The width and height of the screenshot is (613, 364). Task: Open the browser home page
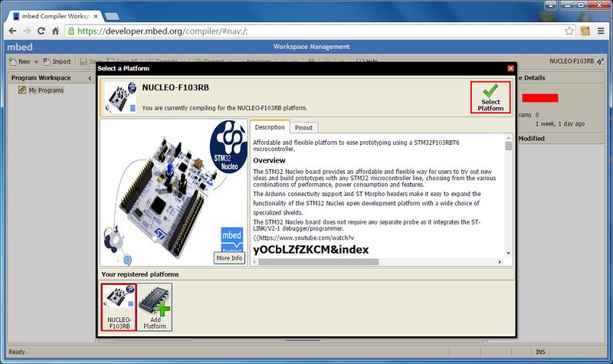pyautogui.click(x=55, y=31)
